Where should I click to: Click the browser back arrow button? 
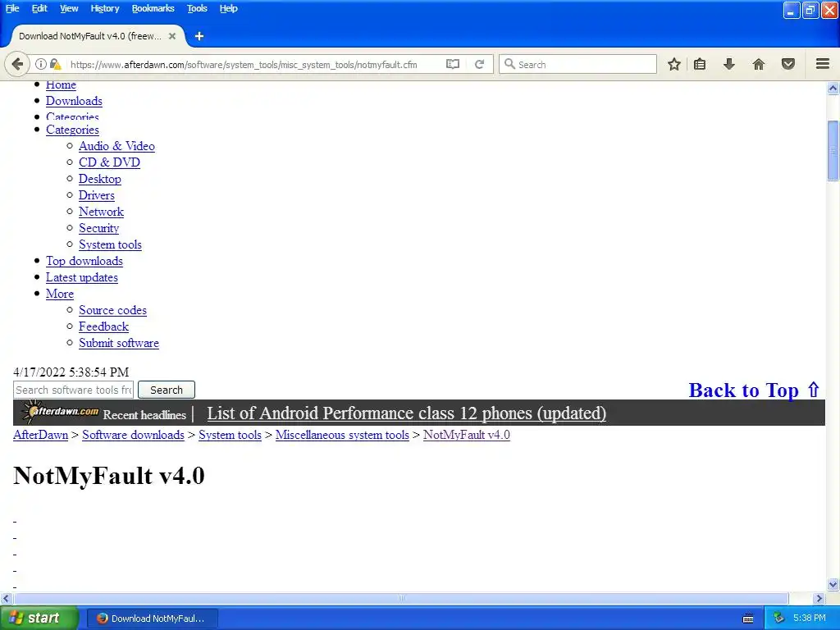(17, 64)
